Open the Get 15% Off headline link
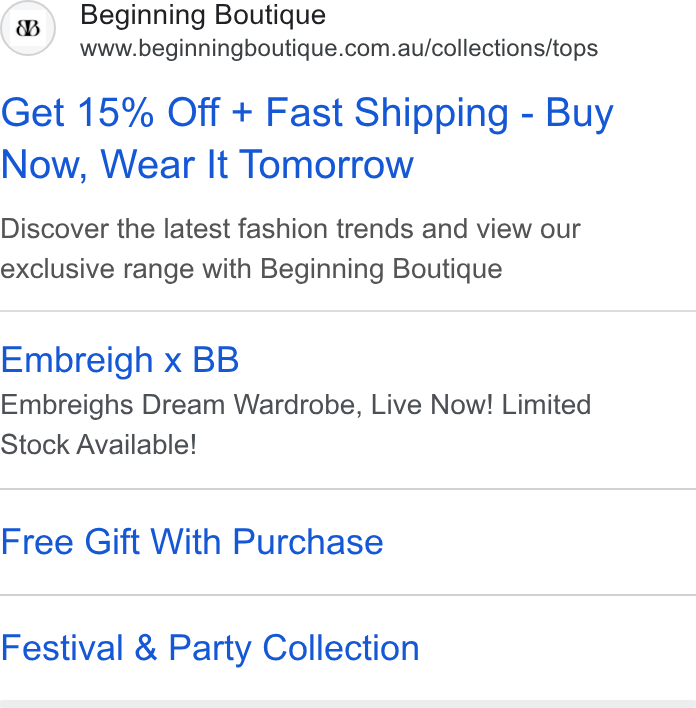The width and height of the screenshot is (696, 708). tap(307, 138)
